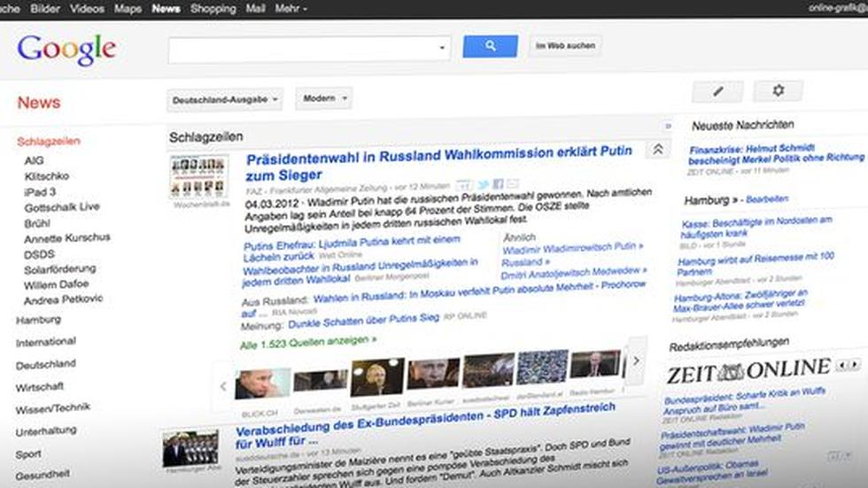
Task: Select DSDS topic in sidebar
Action: tap(39, 254)
